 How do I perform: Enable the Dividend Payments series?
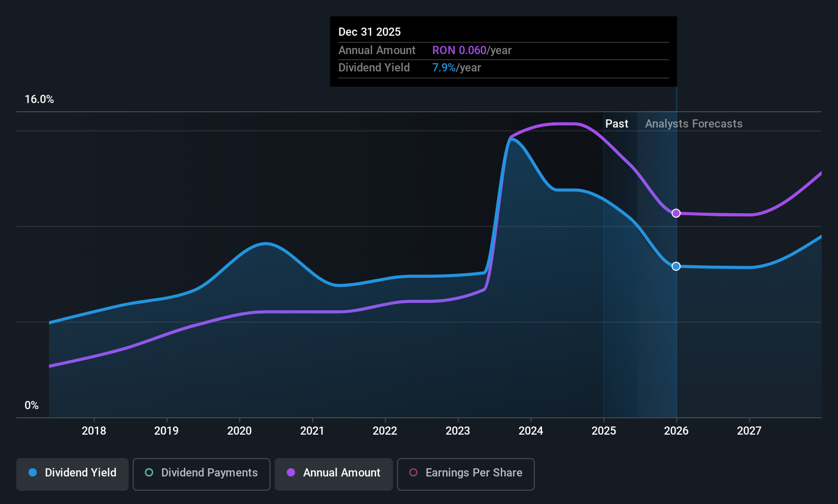201,474
